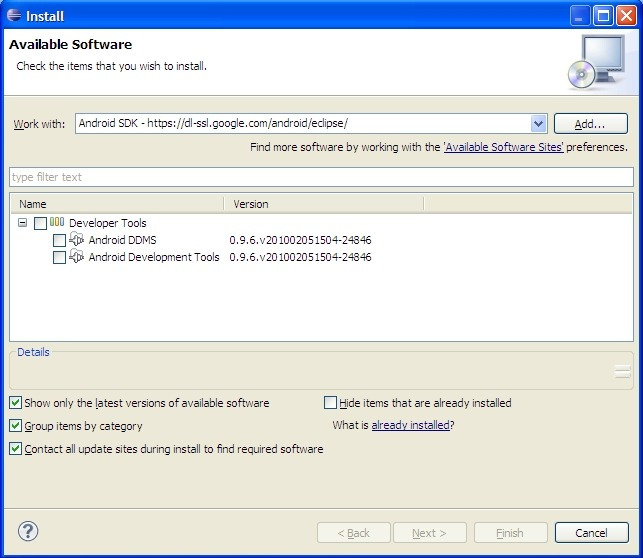Click the Android Development Tools plugin icon
This screenshot has width=643, height=558.
coord(77,257)
